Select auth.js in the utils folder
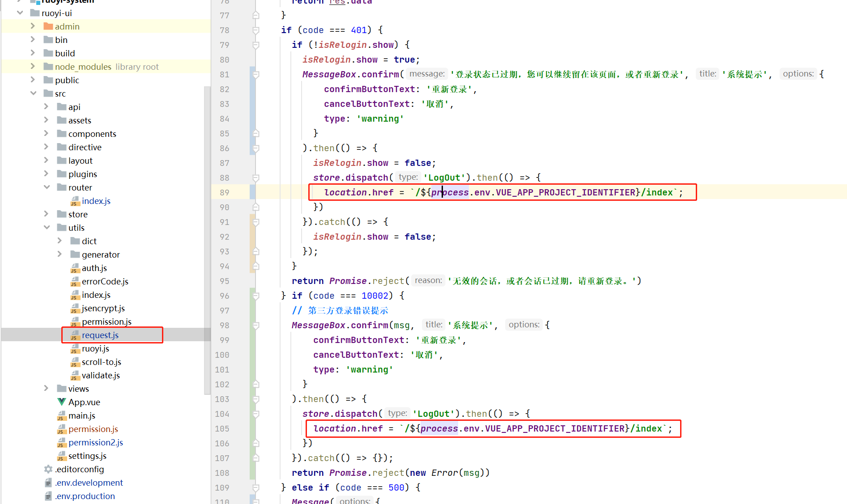 tap(94, 268)
